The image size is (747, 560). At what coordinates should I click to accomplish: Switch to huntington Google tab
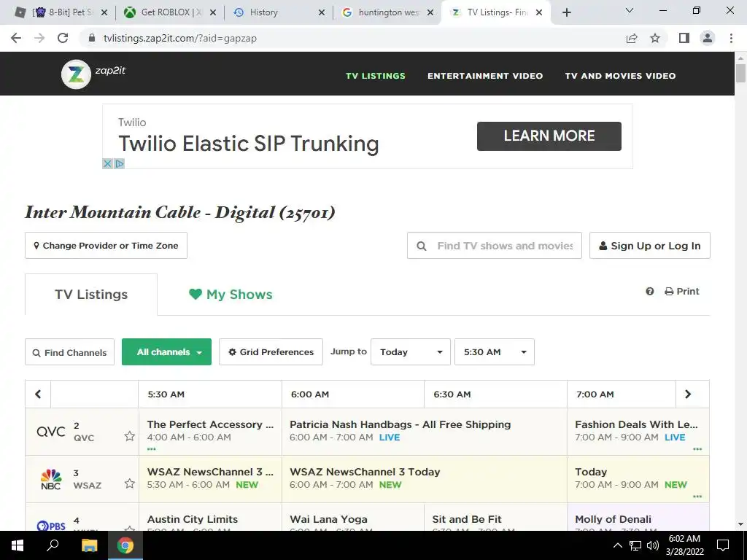388,12
